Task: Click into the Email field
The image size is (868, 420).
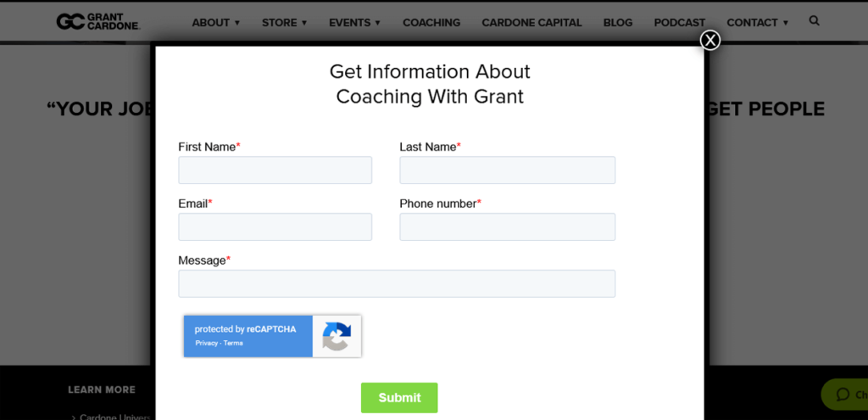Action: (x=275, y=227)
